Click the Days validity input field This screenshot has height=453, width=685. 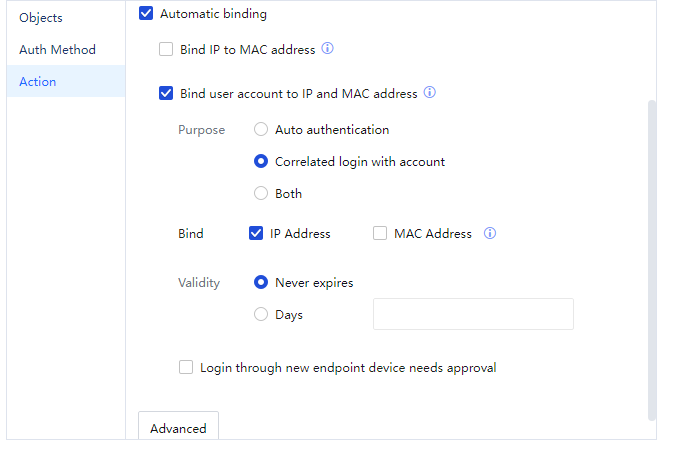tap(473, 314)
